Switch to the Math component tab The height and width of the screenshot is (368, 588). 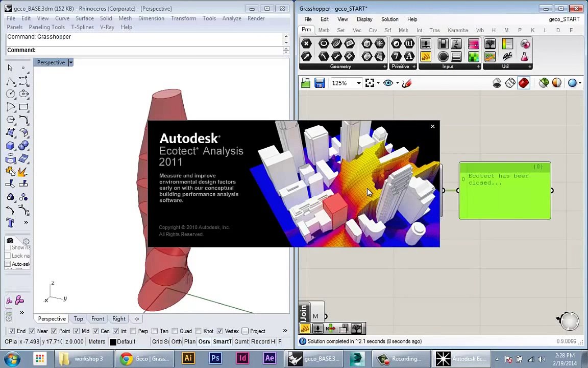click(324, 30)
